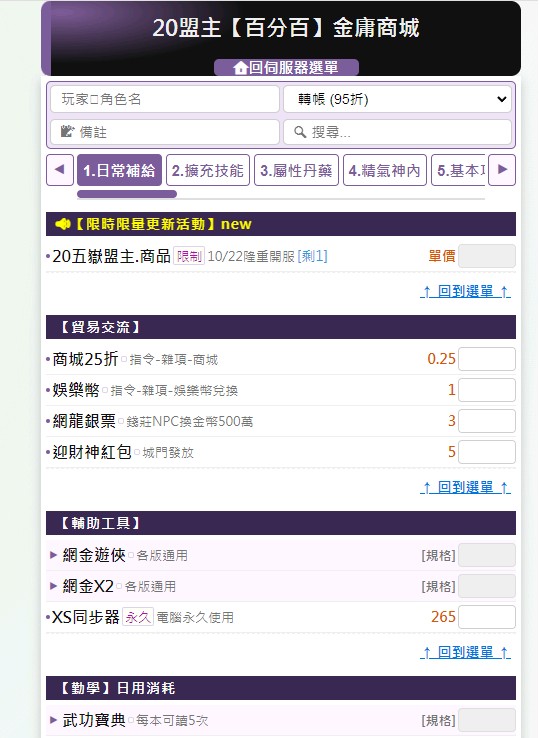The width and height of the screenshot is (539, 738).
Task: Click 回到選單 link under 輔助工具 section
Action: pos(465,653)
